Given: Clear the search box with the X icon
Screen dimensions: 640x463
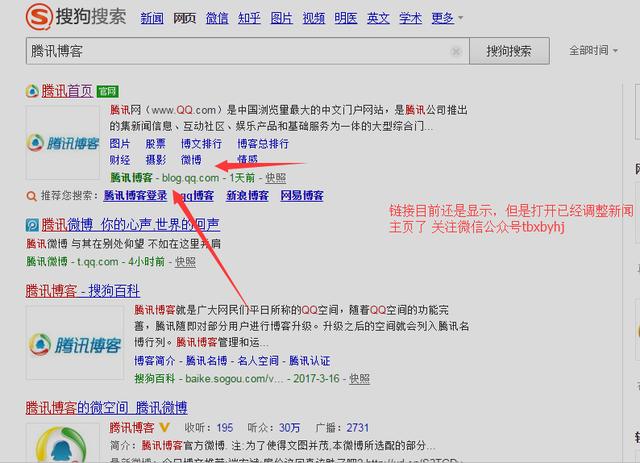Looking at the screenshot, I should click(456, 51).
